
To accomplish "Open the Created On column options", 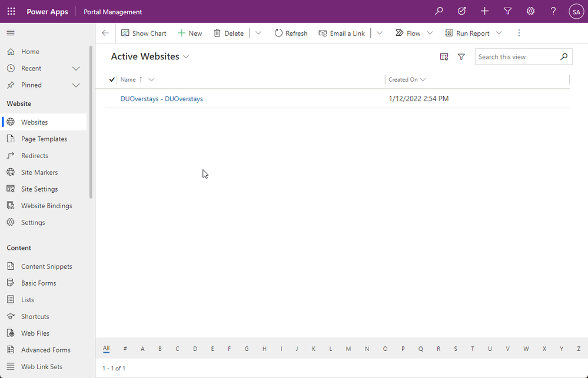I will [x=423, y=79].
